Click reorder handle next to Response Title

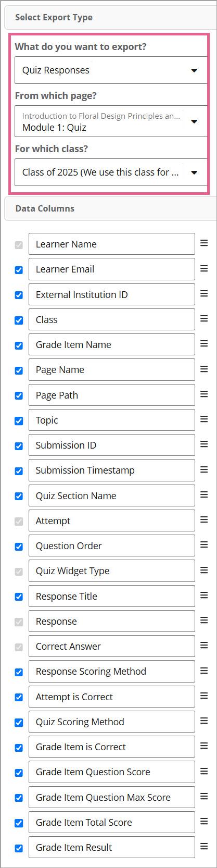(x=204, y=596)
